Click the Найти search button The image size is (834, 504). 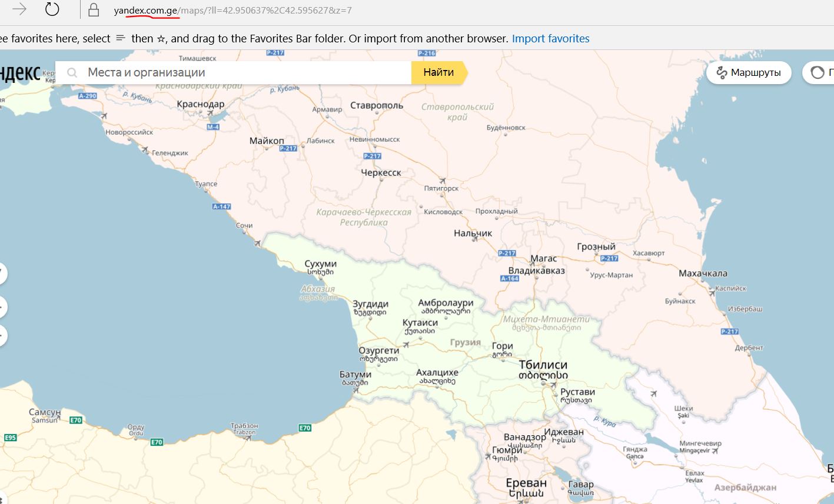click(x=439, y=72)
